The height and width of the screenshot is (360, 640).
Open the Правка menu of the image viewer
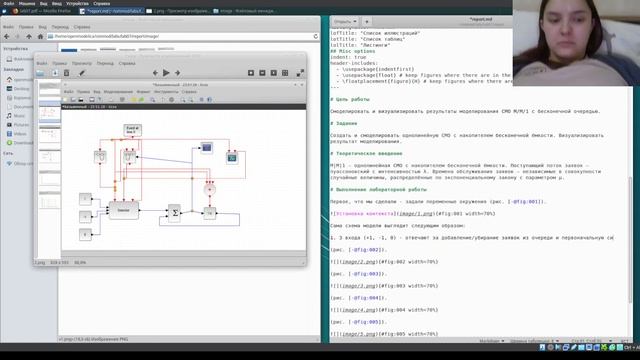pyautogui.click(x=60, y=63)
